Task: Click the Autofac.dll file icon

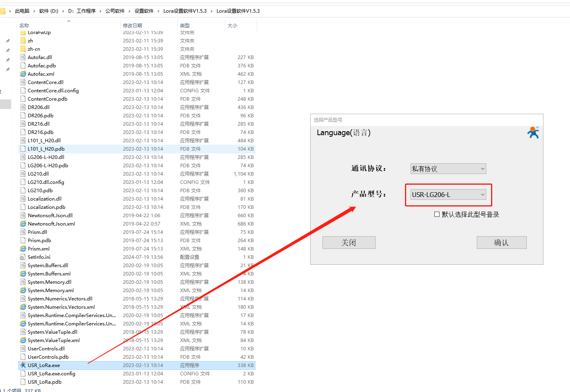Action: (x=23, y=57)
